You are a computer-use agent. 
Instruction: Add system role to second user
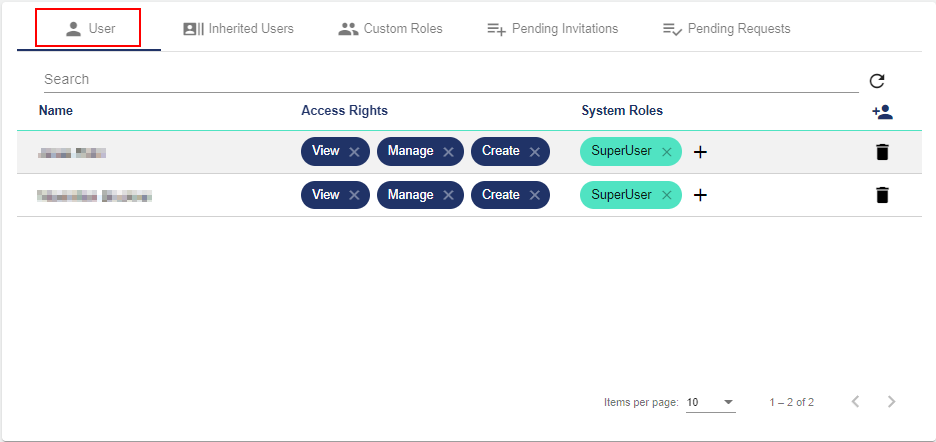700,195
